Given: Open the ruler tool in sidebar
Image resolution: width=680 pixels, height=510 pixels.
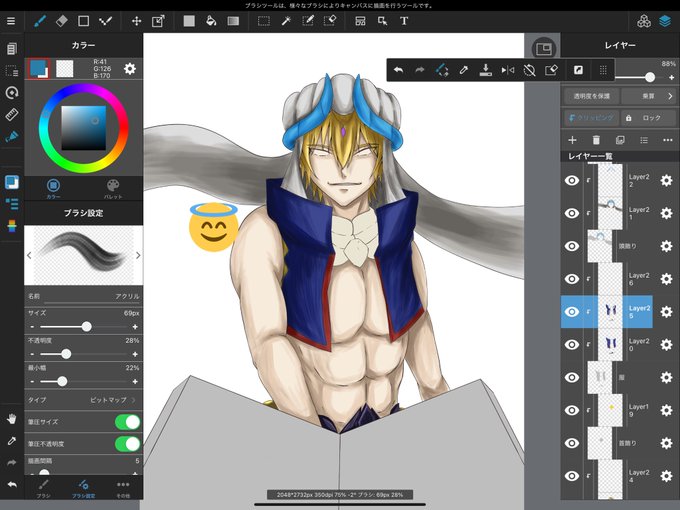Looking at the screenshot, I should (12, 114).
